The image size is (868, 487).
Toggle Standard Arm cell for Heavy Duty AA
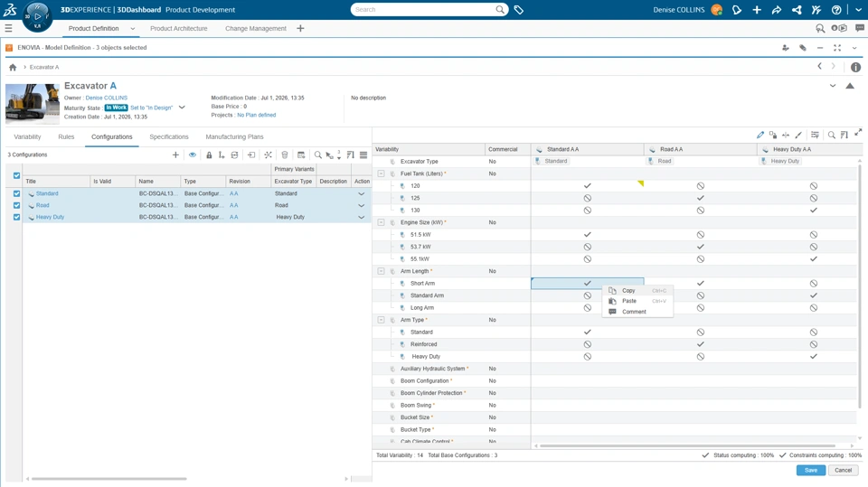[x=813, y=295]
